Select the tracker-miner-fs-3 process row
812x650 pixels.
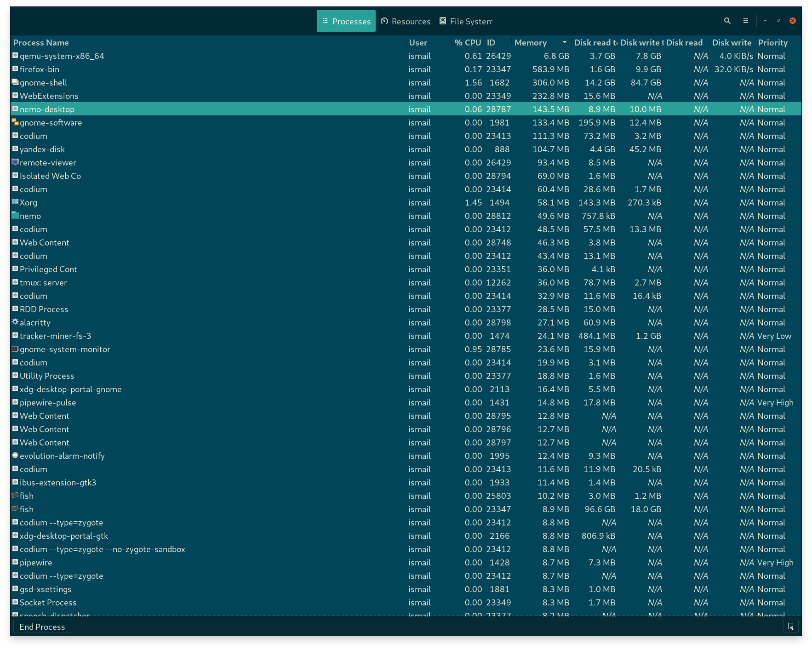tap(184, 336)
